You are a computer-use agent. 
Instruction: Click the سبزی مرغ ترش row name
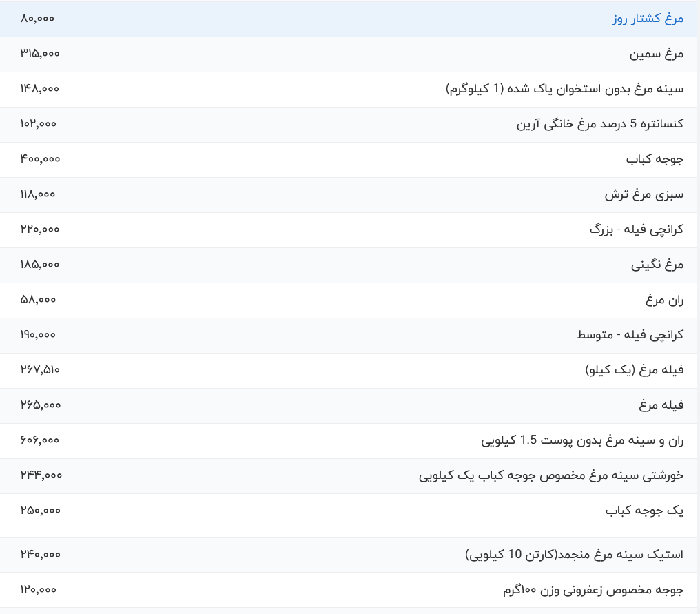coord(644,194)
